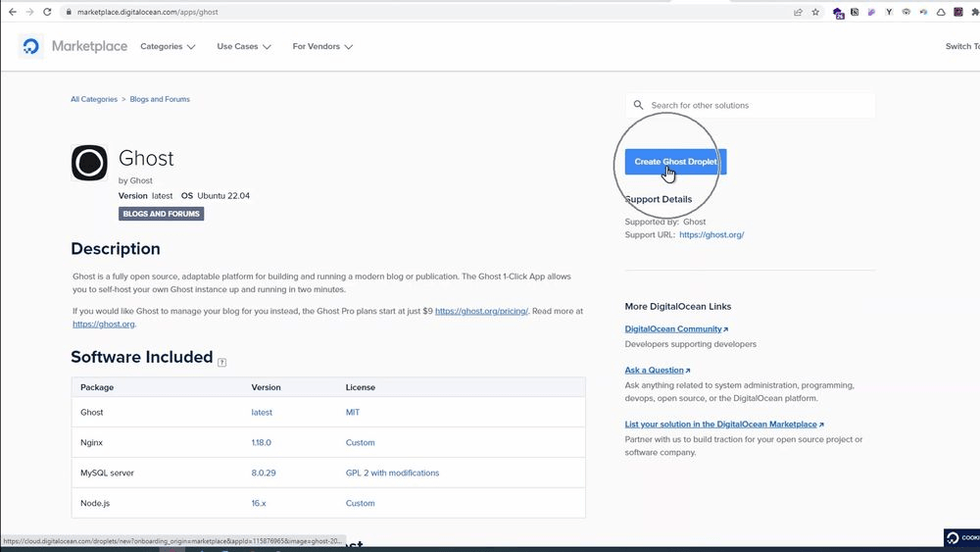Image resolution: width=980 pixels, height=552 pixels.
Task: Click the cookie preferences badge
Action: [962, 537]
